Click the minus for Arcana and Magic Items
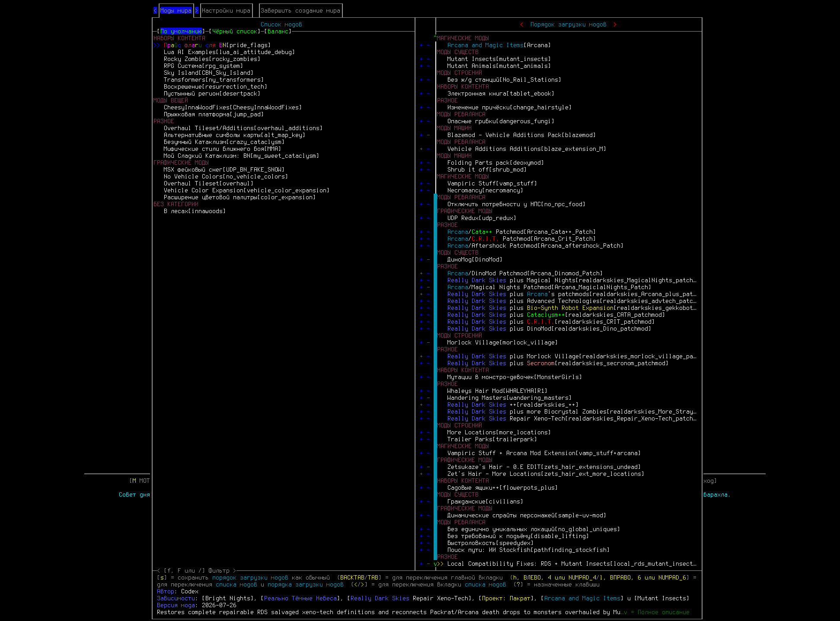 point(428,45)
